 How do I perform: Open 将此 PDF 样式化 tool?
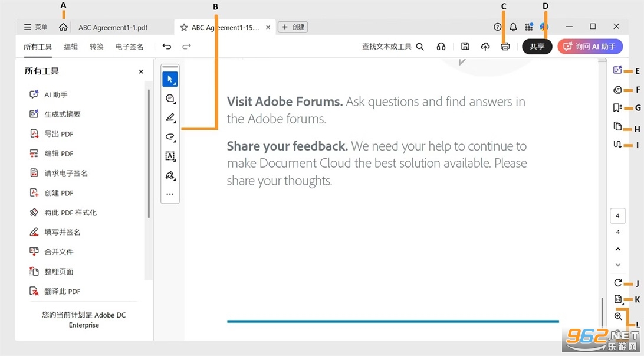click(x=63, y=213)
